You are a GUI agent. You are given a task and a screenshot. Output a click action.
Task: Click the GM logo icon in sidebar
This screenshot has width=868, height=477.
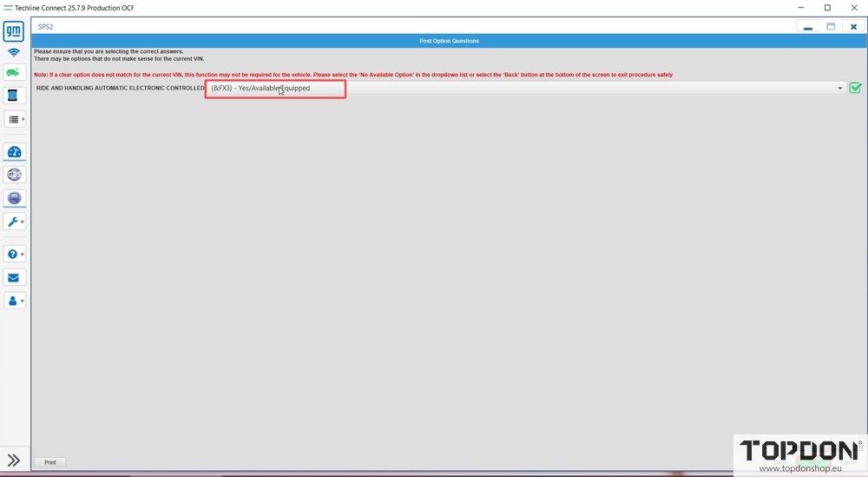pyautogui.click(x=13, y=32)
